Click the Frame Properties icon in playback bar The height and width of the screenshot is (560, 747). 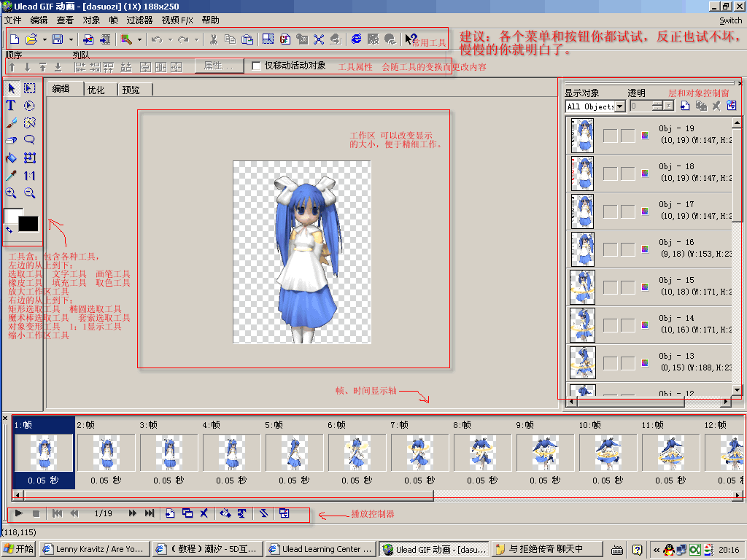pos(285,513)
